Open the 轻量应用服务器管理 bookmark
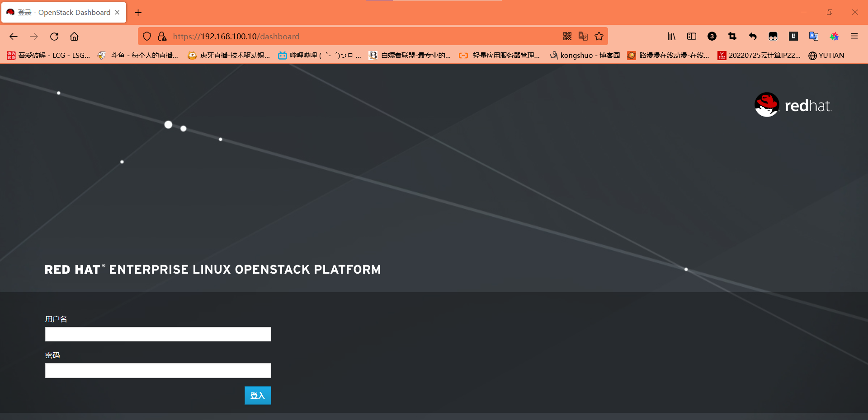Image resolution: width=868 pixels, height=420 pixels. click(x=500, y=56)
